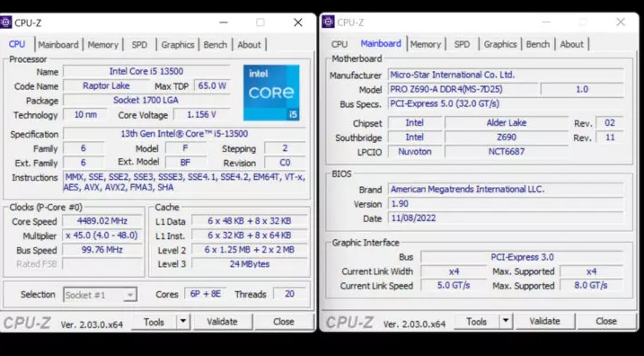The height and width of the screenshot is (356, 644).
Task: Click chipset value 'Alder Lake'
Action: [x=507, y=122]
